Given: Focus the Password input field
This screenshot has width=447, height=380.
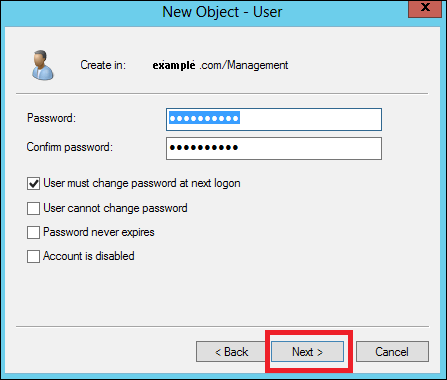Looking at the screenshot, I should (274, 119).
